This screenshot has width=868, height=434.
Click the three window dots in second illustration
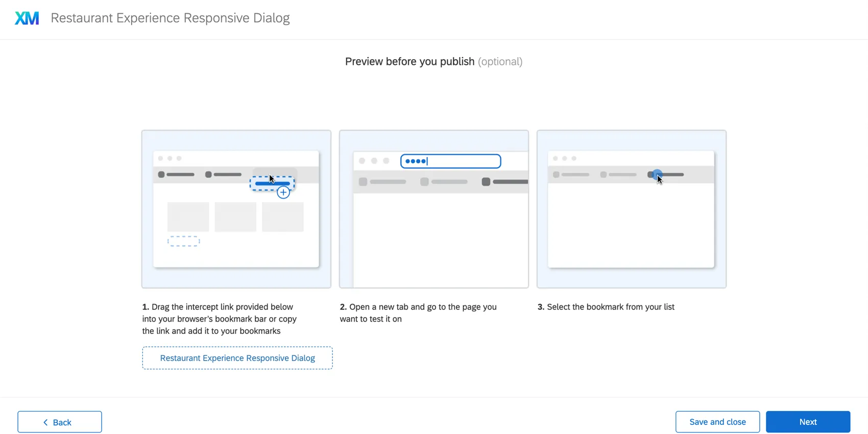tap(374, 161)
